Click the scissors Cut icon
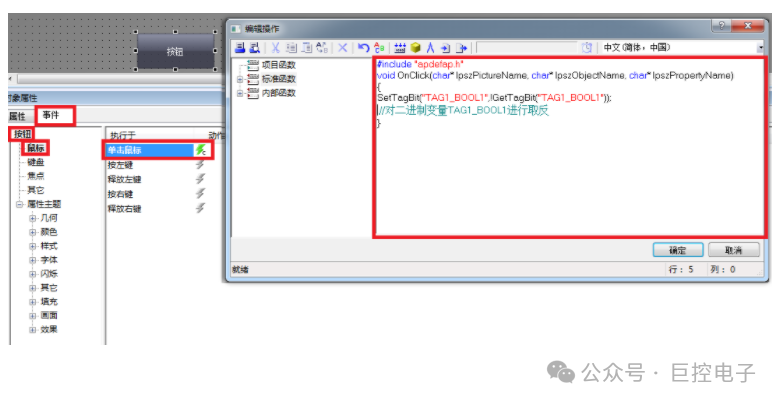This screenshot has width=780, height=403. (x=275, y=48)
